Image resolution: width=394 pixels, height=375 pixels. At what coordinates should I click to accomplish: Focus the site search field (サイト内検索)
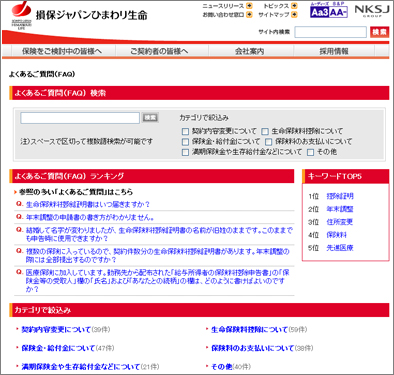tap(330, 32)
